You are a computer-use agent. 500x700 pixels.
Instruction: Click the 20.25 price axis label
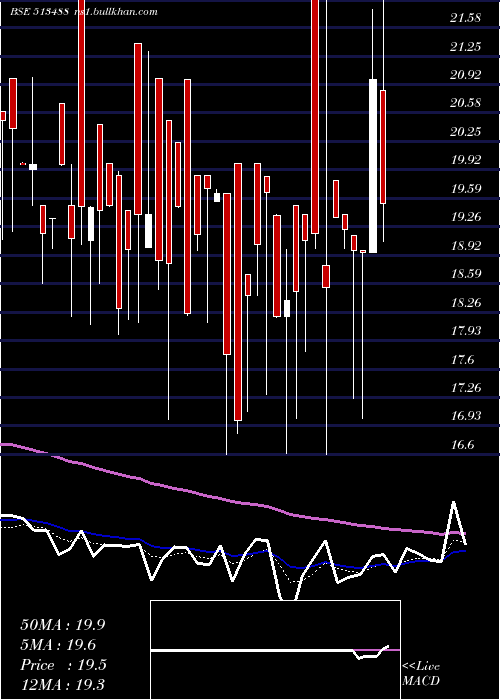466,132
